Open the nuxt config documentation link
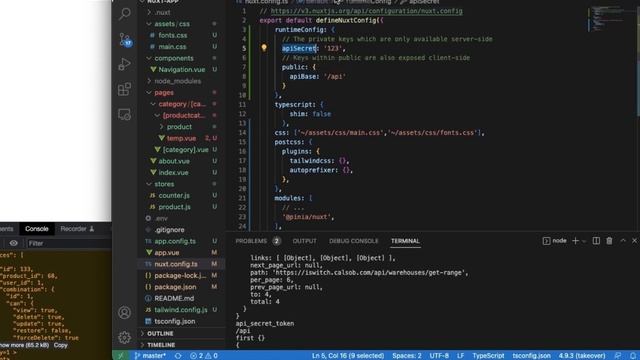The image size is (640, 360). point(367,11)
